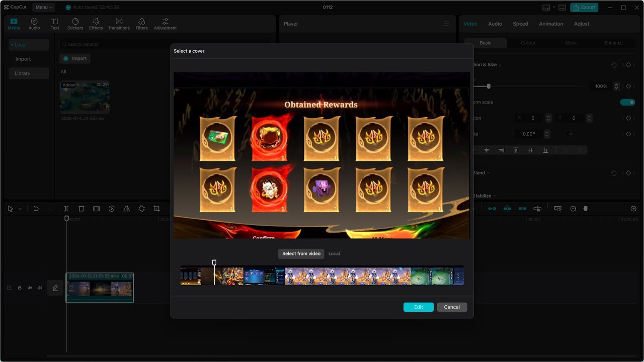
Task: Collapse the Position & Size section arrow
Action: (500, 65)
